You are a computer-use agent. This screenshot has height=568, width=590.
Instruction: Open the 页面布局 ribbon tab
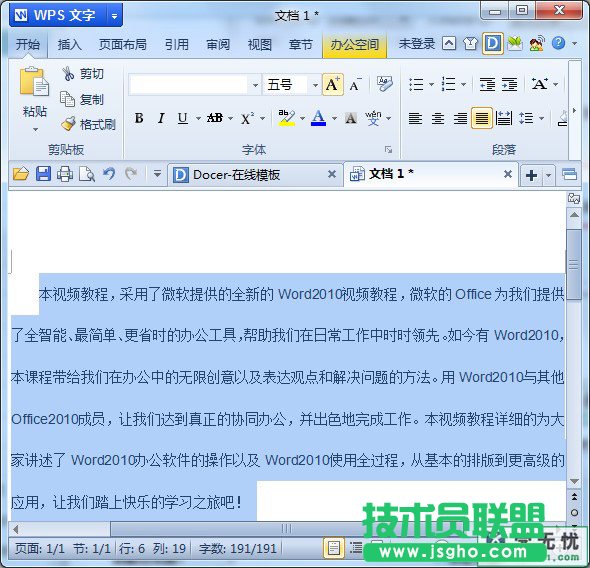(123, 45)
